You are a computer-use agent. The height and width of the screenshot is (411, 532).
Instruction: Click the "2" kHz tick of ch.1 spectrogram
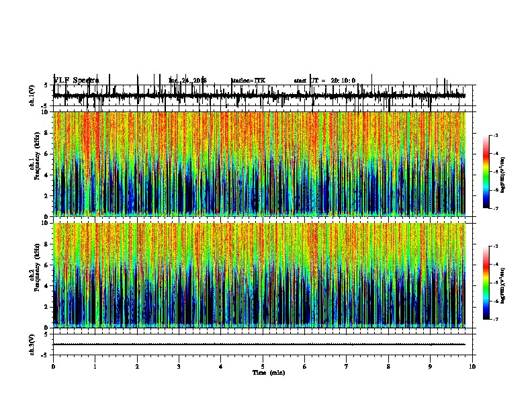coord(47,196)
